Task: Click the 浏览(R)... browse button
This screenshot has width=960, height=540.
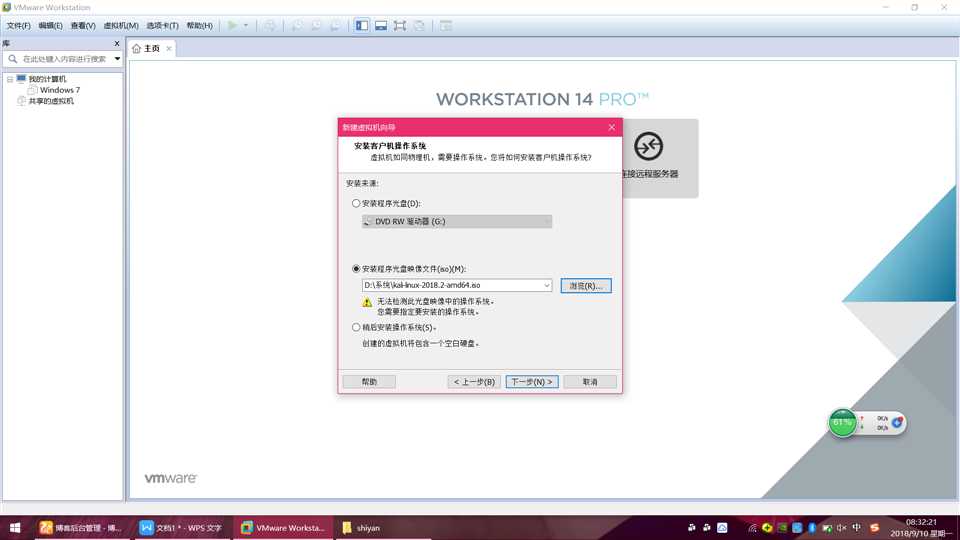Action: 586,286
